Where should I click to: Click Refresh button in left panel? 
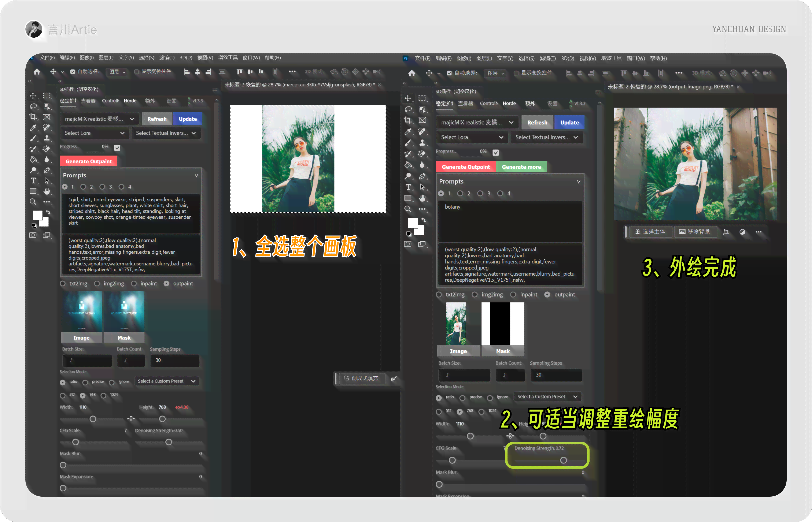(157, 119)
